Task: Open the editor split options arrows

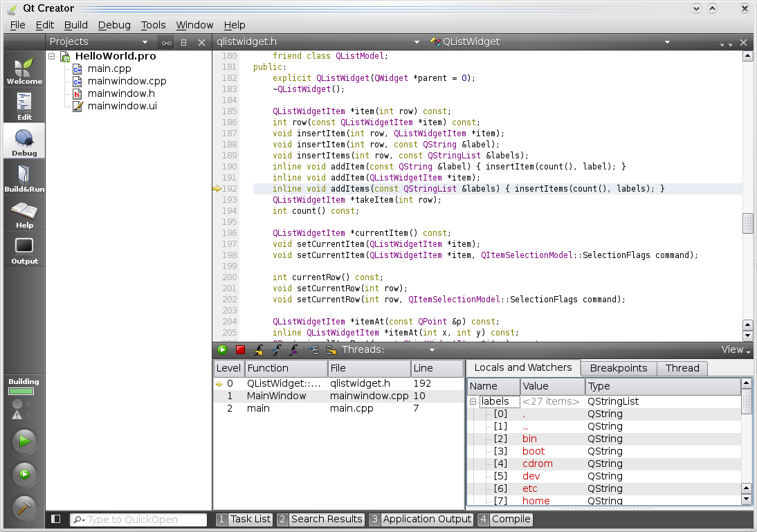Action: click(726, 44)
